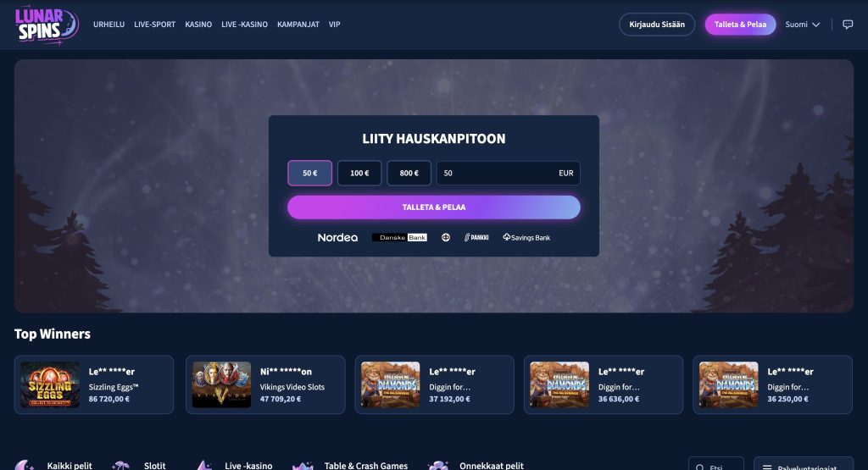Click the 86 720,00 € win amount
868x470 pixels.
(109, 399)
